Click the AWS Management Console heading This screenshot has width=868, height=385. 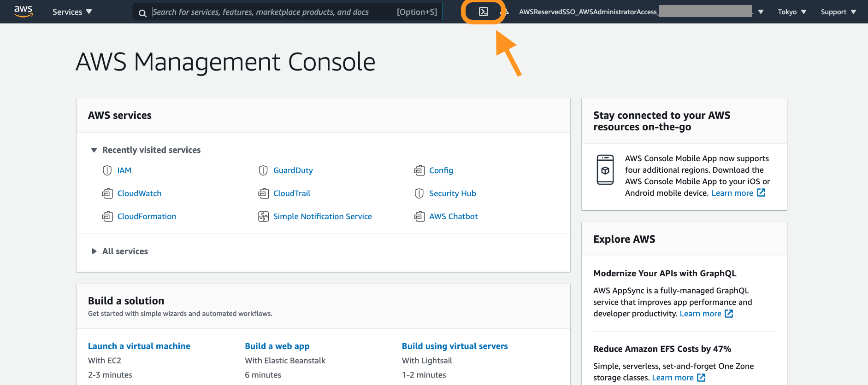point(225,62)
